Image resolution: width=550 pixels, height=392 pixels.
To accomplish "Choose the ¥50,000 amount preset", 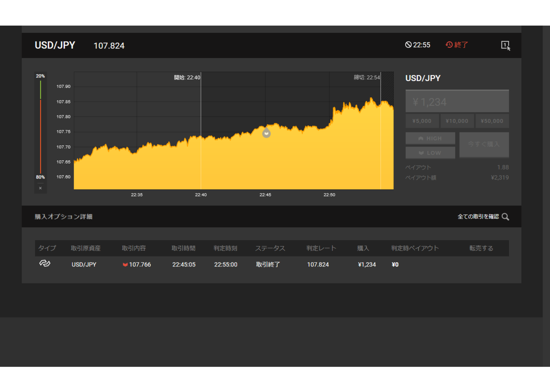I will point(492,121).
